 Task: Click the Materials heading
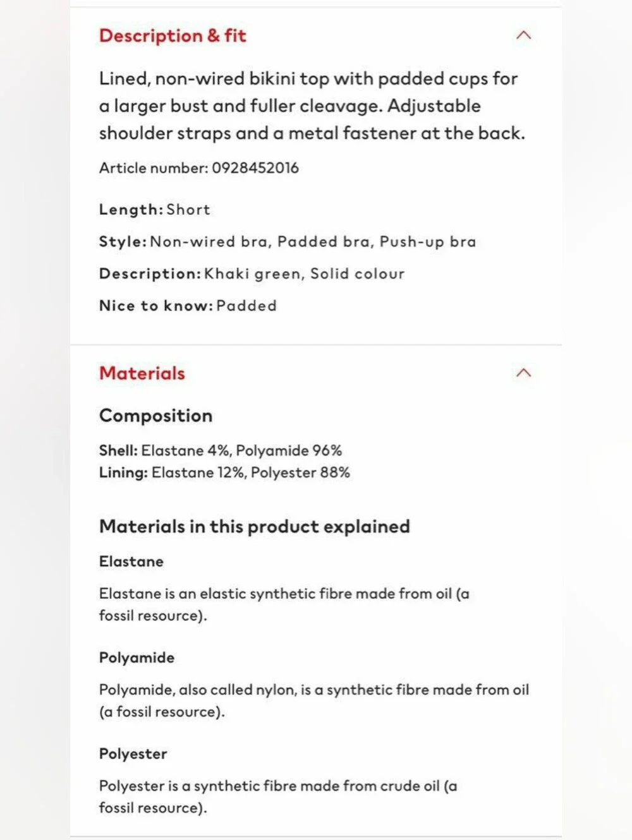click(x=142, y=373)
